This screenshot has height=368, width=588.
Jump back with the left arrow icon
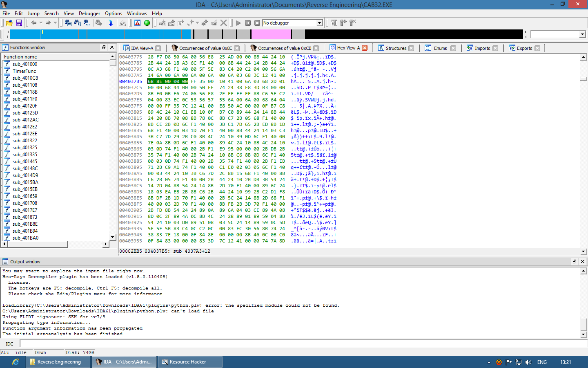click(x=34, y=23)
